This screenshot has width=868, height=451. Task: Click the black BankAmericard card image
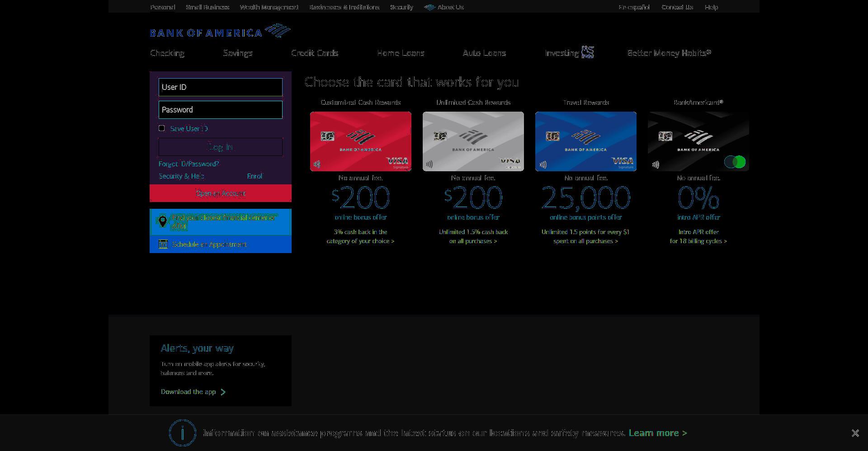click(x=698, y=141)
